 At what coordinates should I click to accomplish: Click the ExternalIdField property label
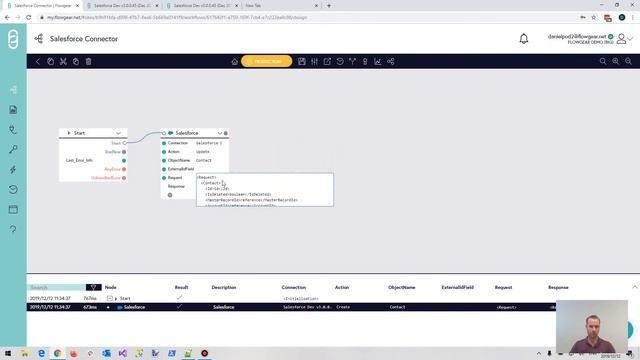pos(181,169)
